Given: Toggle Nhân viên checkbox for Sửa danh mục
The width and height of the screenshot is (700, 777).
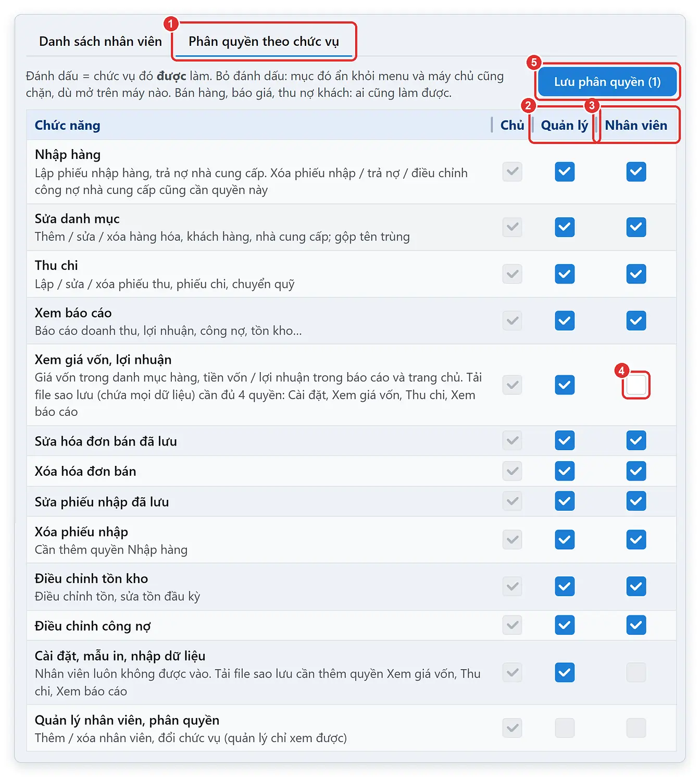Looking at the screenshot, I should [636, 227].
